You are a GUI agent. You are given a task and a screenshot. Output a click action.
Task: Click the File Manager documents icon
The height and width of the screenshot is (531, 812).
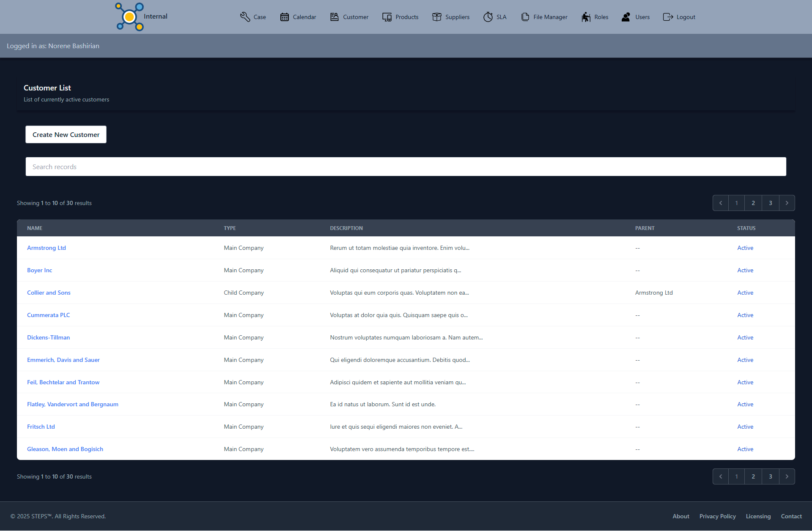pos(525,17)
